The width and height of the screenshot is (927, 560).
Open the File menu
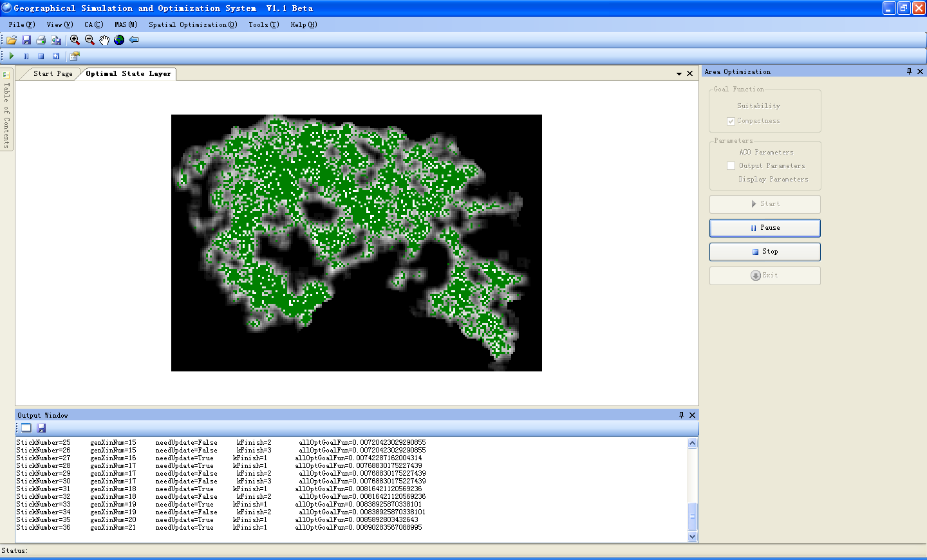pyautogui.click(x=22, y=24)
